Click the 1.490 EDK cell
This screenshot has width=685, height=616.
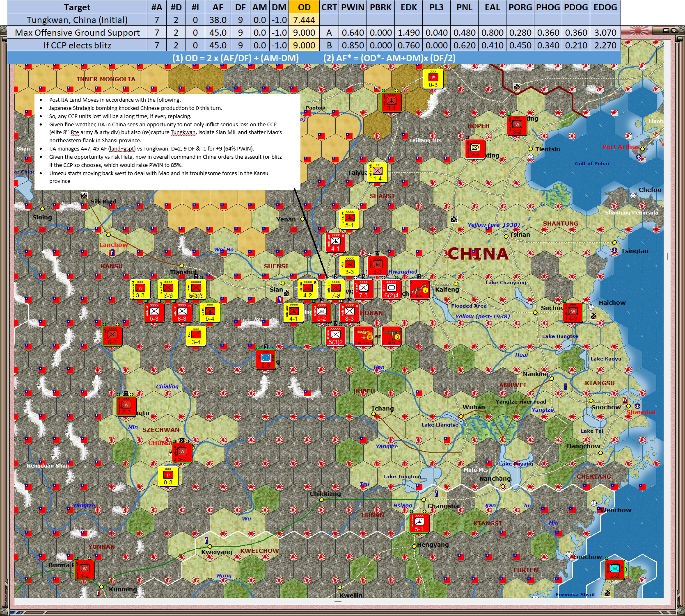tap(409, 32)
